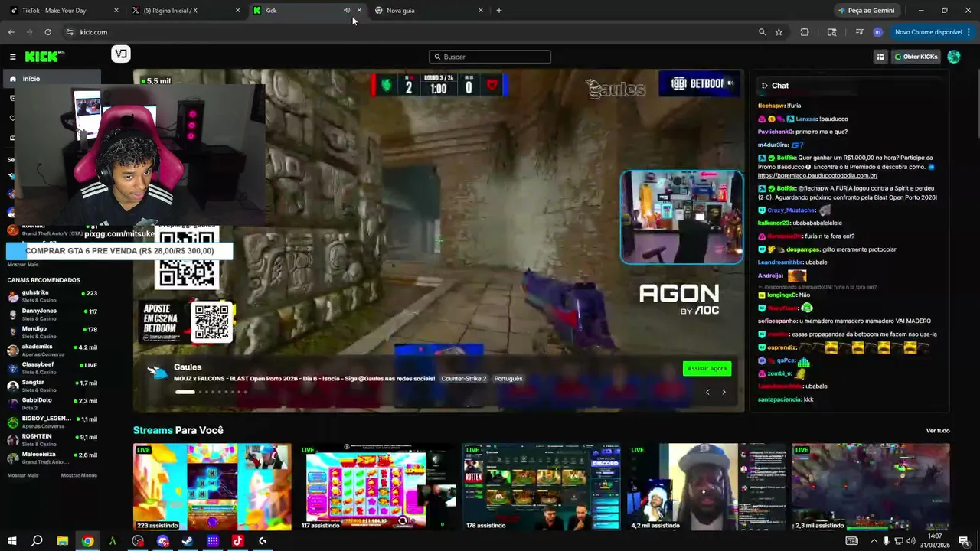This screenshot has width=980, height=551.
Task: Open stream thumbnail with 2,3 mil assistindo
Action: pos(871,487)
